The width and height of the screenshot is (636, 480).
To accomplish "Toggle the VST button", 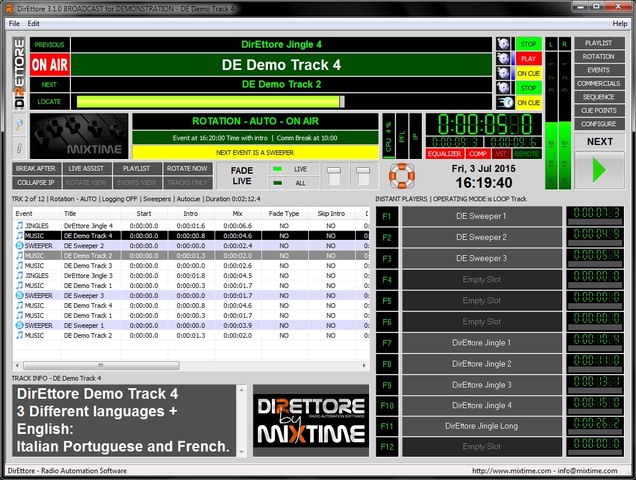I will [x=501, y=154].
